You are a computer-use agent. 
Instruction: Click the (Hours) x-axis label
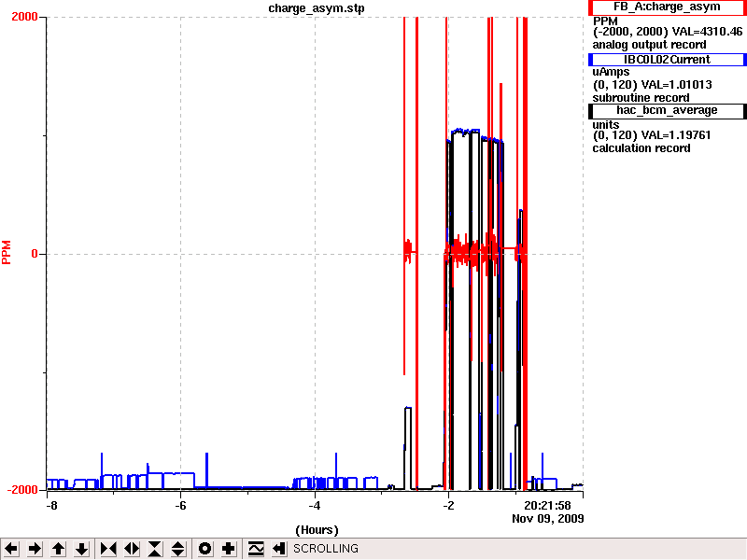click(317, 530)
